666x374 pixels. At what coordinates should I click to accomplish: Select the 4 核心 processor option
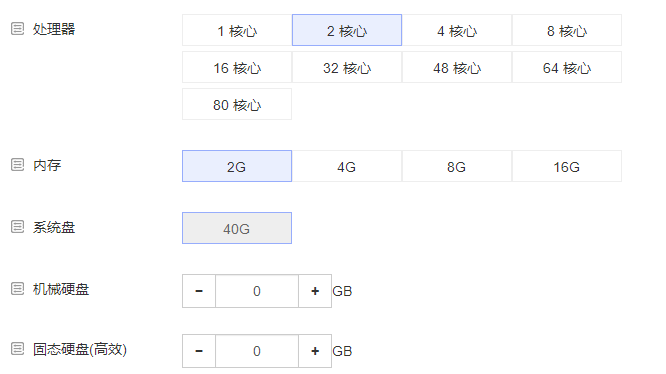(x=457, y=30)
